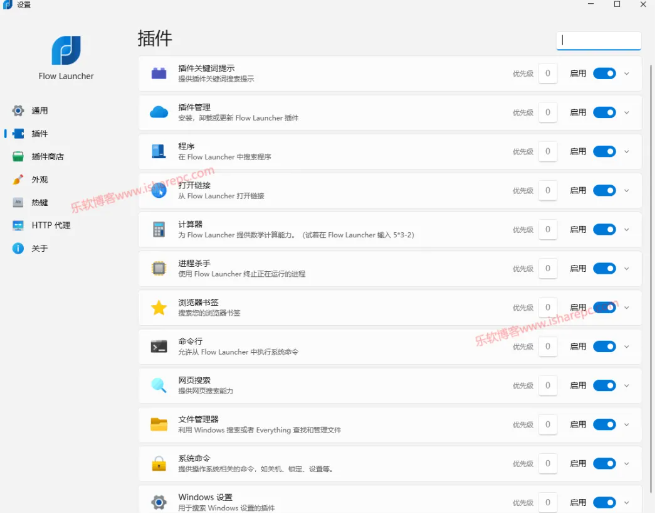Click the terminal icon of 命令行
Viewport: 655px width, 513px height.
coord(159,346)
